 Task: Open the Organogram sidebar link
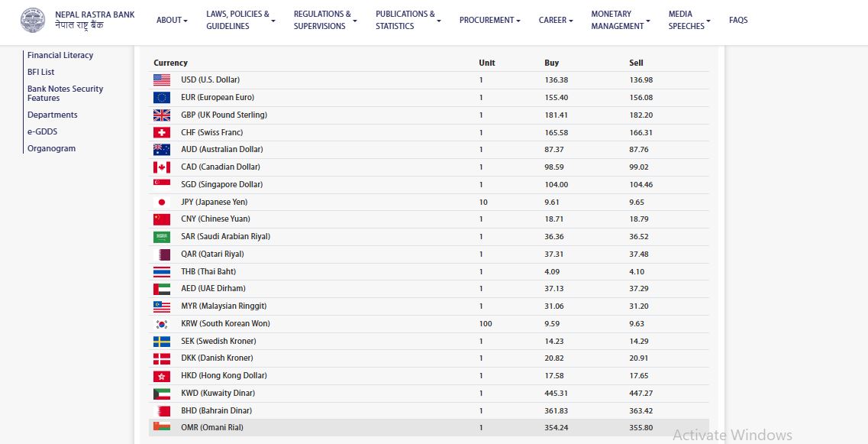click(x=51, y=148)
